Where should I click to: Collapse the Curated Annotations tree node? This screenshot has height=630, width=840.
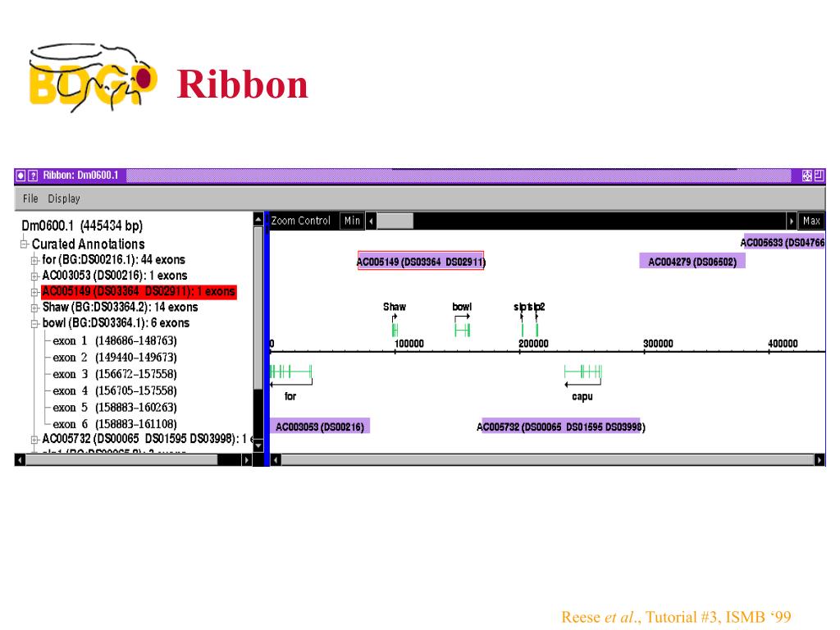[24, 244]
